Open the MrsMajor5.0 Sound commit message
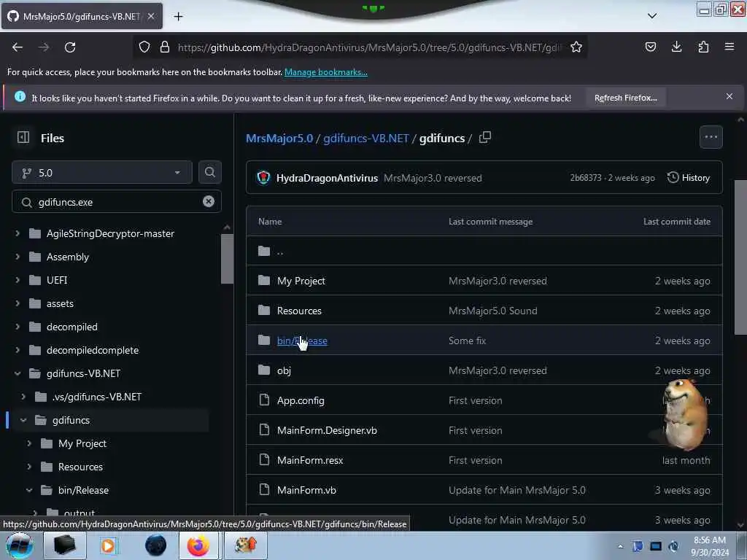Image resolution: width=747 pixels, height=560 pixels. click(492, 311)
